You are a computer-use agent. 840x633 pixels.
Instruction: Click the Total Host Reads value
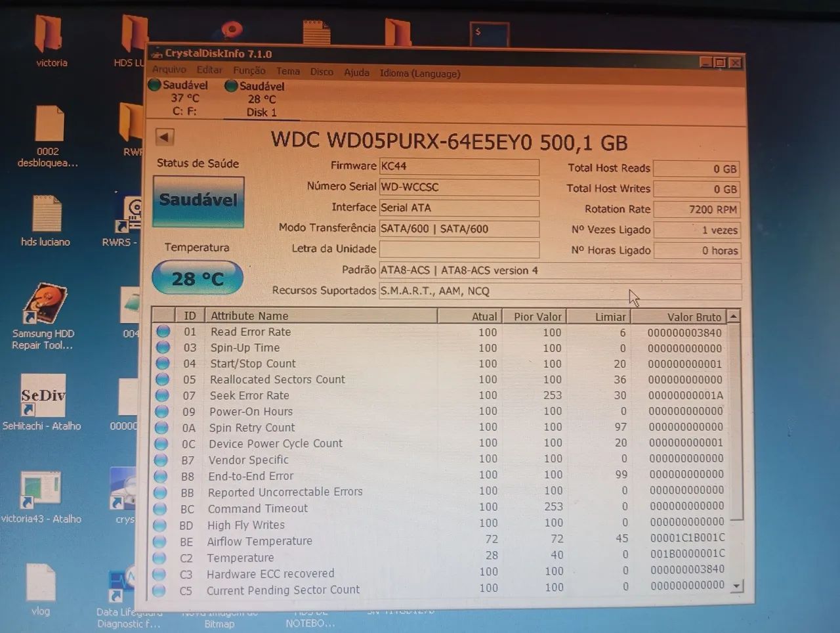click(696, 169)
